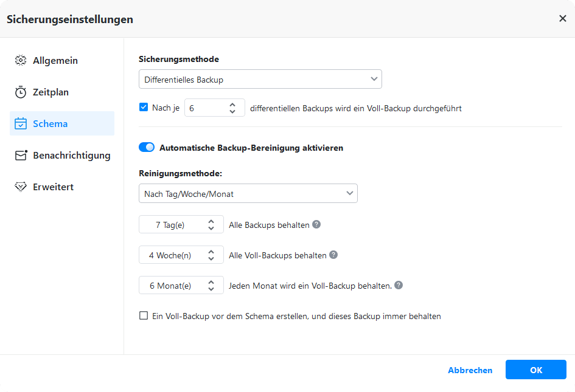The height and width of the screenshot is (392, 575).
Task: Decrease the 6 Monat(e) stepper value
Action: click(211, 289)
